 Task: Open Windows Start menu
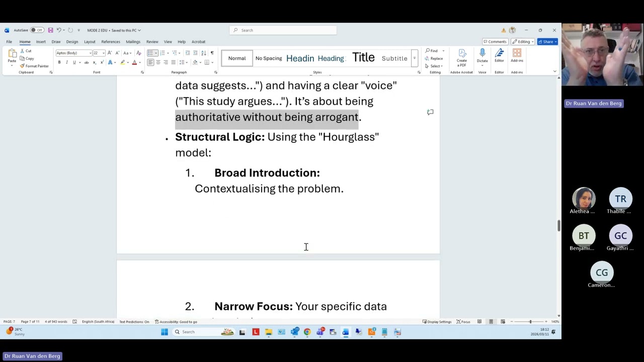[x=164, y=332]
